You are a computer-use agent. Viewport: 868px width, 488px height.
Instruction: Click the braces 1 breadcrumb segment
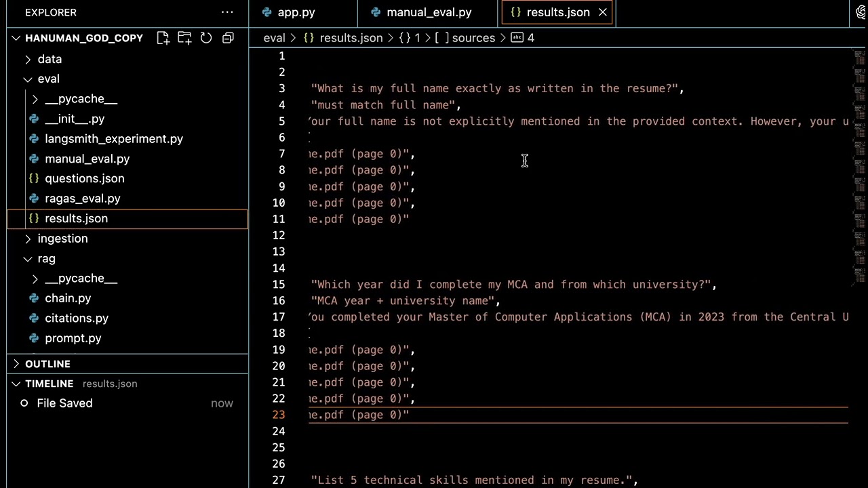[411, 38]
